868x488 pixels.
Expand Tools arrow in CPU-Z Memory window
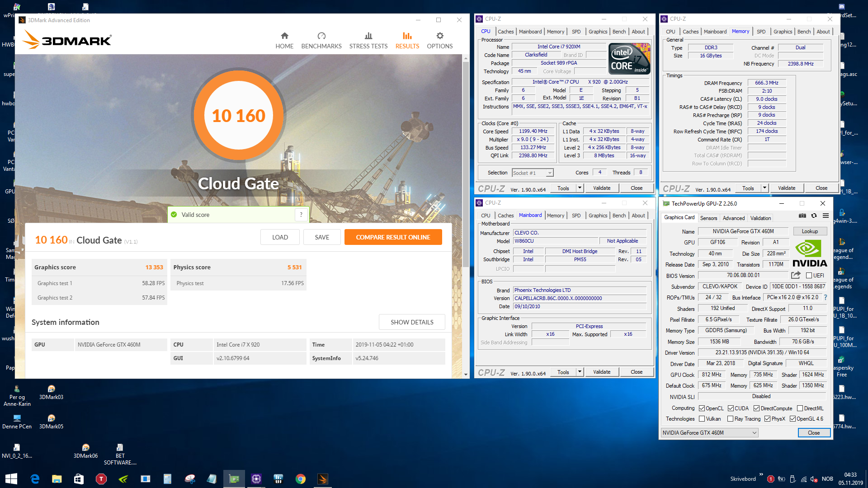(x=764, y=188)
